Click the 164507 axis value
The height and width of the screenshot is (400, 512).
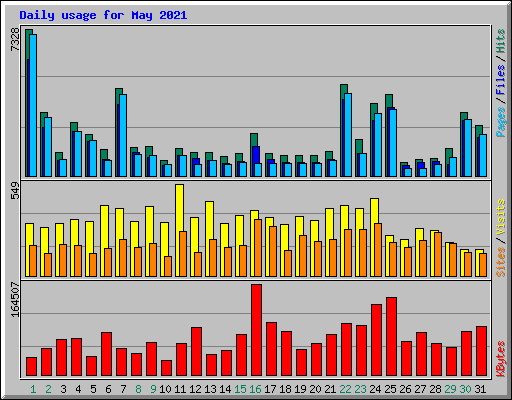tap(15, 299)
